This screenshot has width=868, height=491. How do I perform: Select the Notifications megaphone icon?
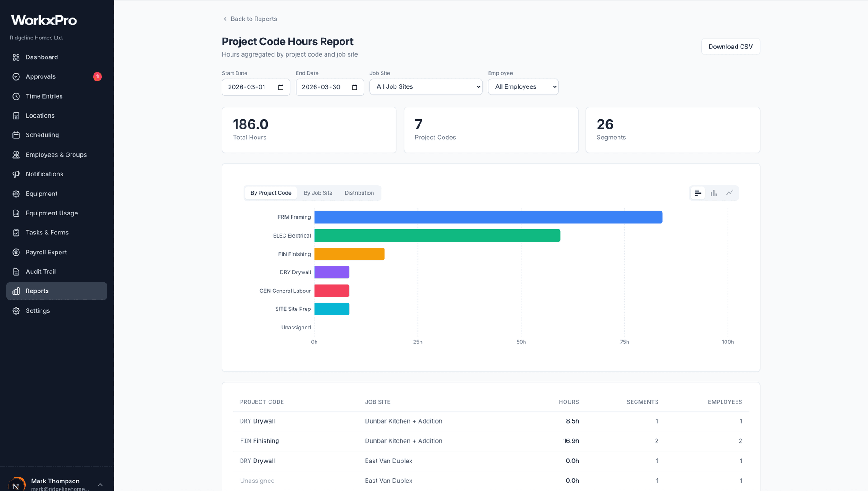pyautogui.click(x=16, y=174)
